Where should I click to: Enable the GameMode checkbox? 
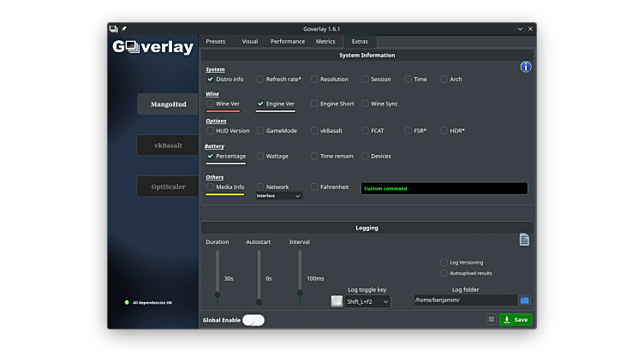260,131
